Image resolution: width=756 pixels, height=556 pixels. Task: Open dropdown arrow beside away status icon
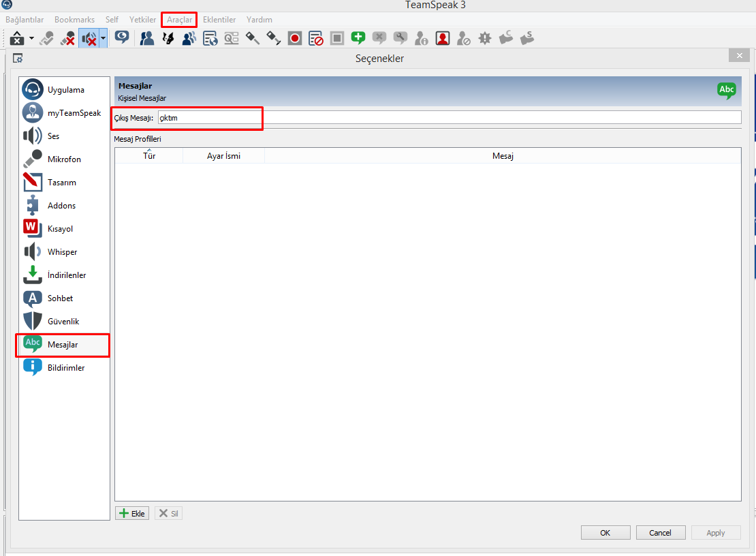(31, 38)
